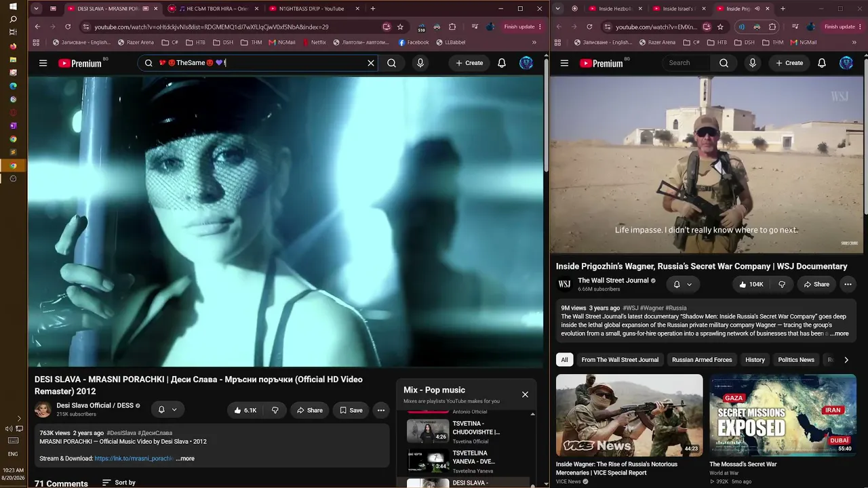This screenshot has width=868, height=488.
Task: Open Desi Slava Official channel avatar
Action: click(43, 409)
